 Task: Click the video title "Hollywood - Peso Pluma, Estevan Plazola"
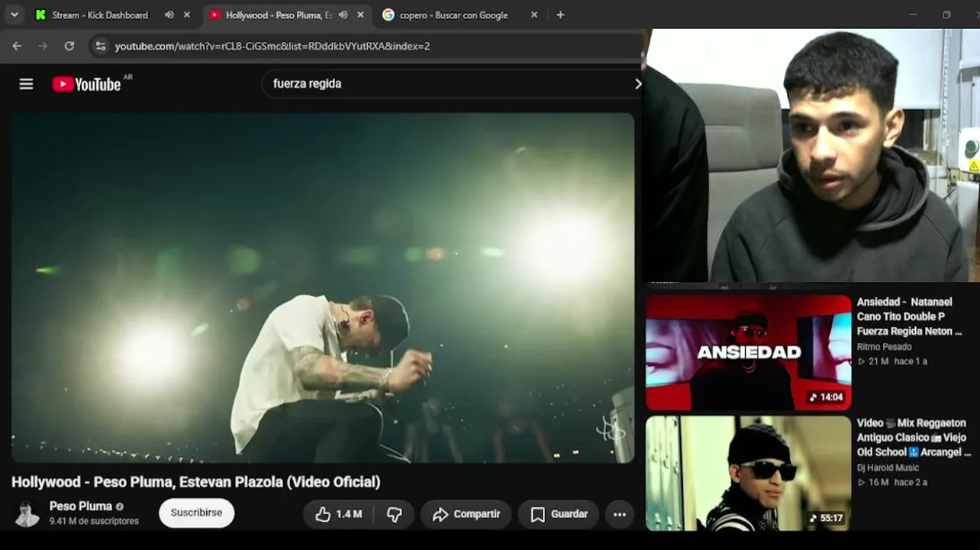tap(196, 482)
